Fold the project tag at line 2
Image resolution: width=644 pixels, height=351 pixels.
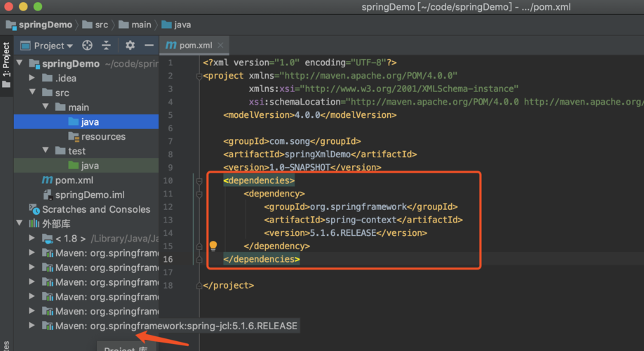coord(199,76)
